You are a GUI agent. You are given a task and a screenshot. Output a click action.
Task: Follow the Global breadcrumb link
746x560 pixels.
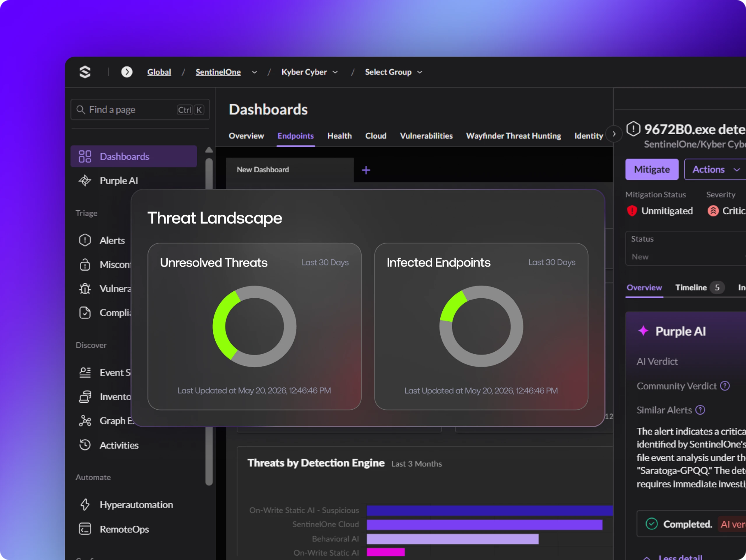[159, 72]
